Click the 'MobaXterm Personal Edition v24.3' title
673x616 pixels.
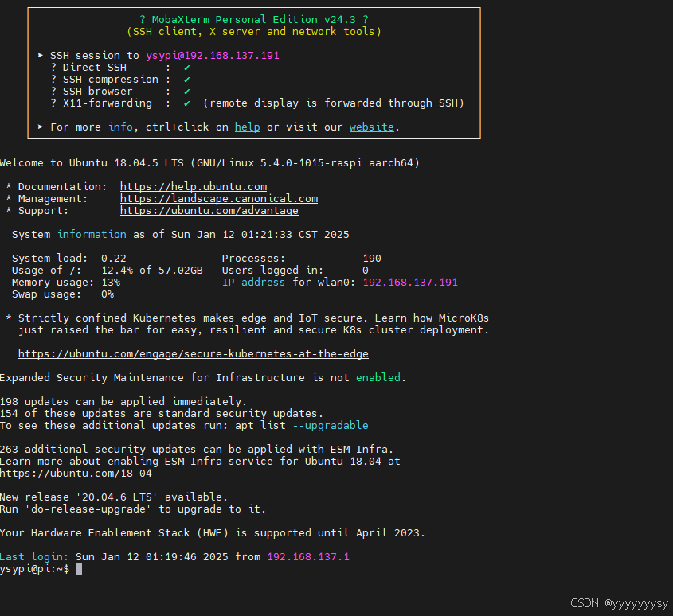(253, 20)
